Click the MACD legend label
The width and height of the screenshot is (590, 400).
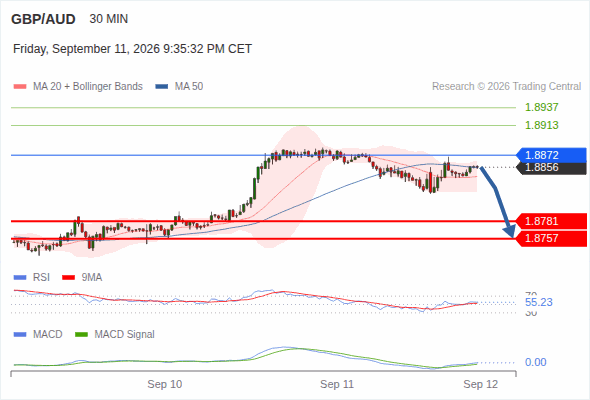[x=48, y=335]
